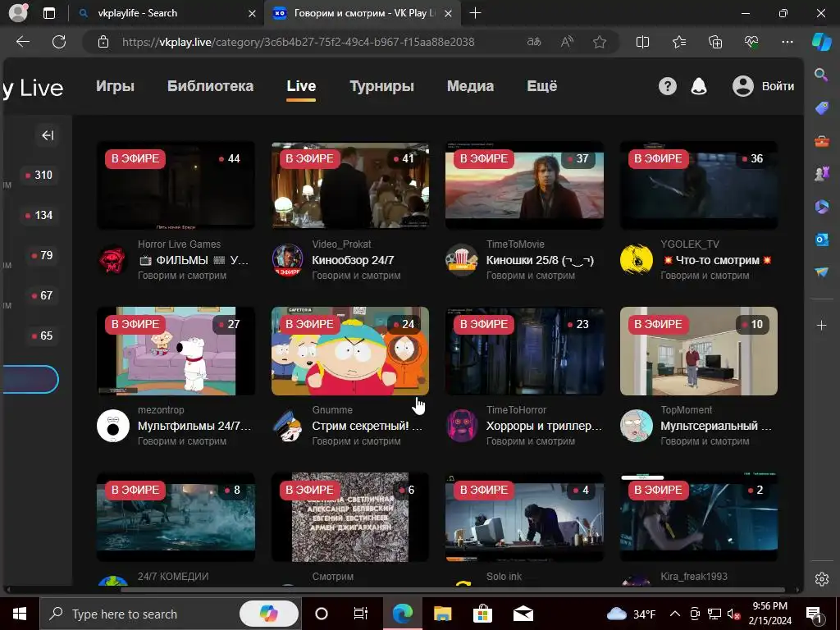Click the TimeToHorror channel avatar
840x630 pixels.
pos(462,426)
